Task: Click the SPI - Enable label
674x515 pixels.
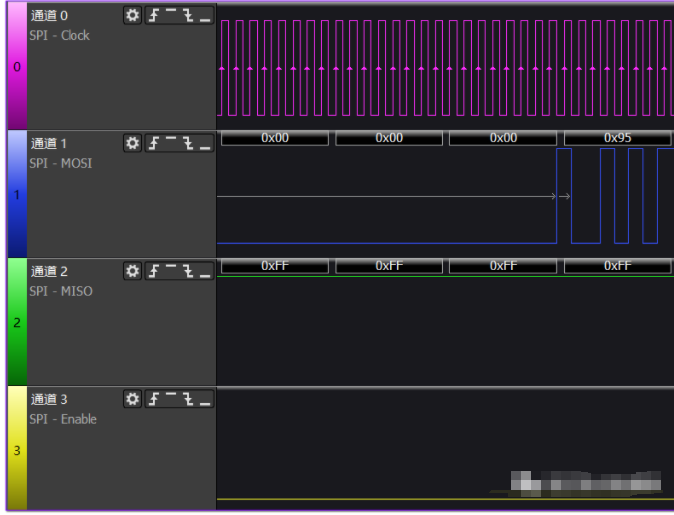Action: [x=63, y=419]
